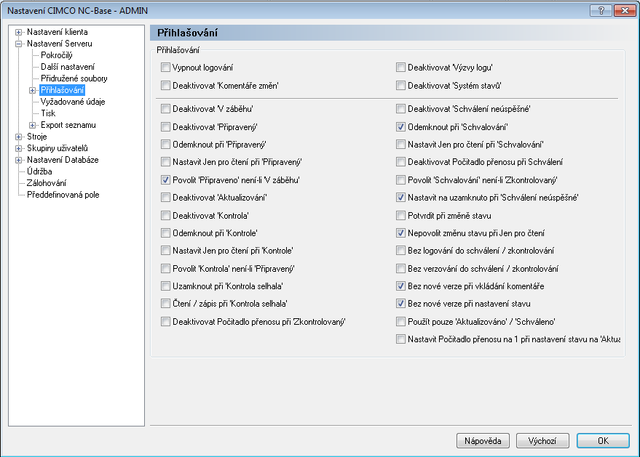This screenshot has height=457, width=640.
Task: Click the title bar help question-mark icon
Action: point(601,11)
